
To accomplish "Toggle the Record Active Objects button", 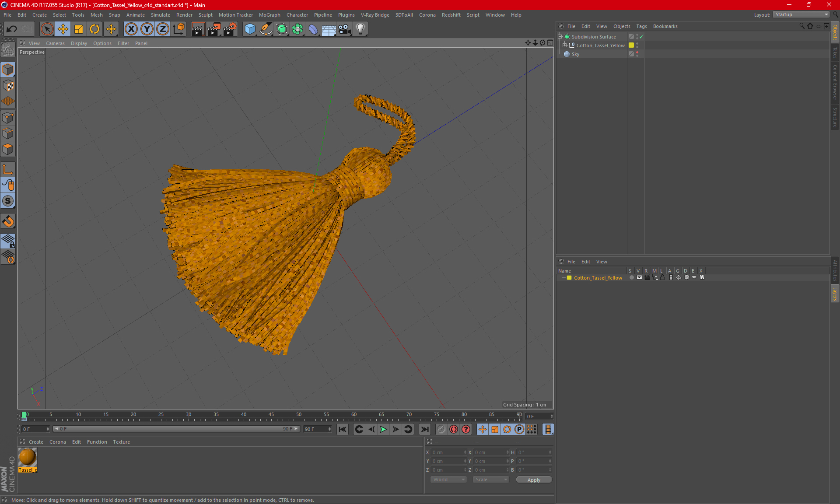I will 441,429.
